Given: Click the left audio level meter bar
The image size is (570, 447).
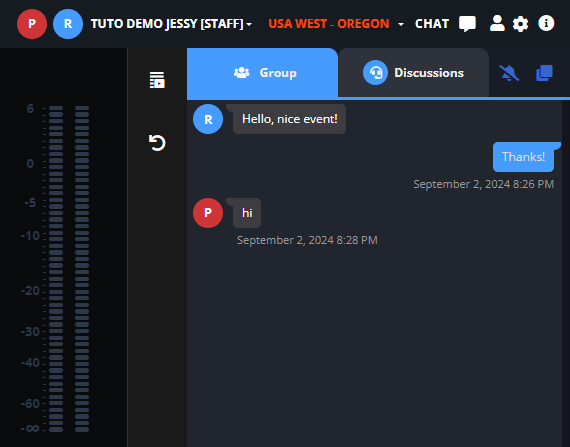Looking at the screenshot, I should click(x=56, y=269).
